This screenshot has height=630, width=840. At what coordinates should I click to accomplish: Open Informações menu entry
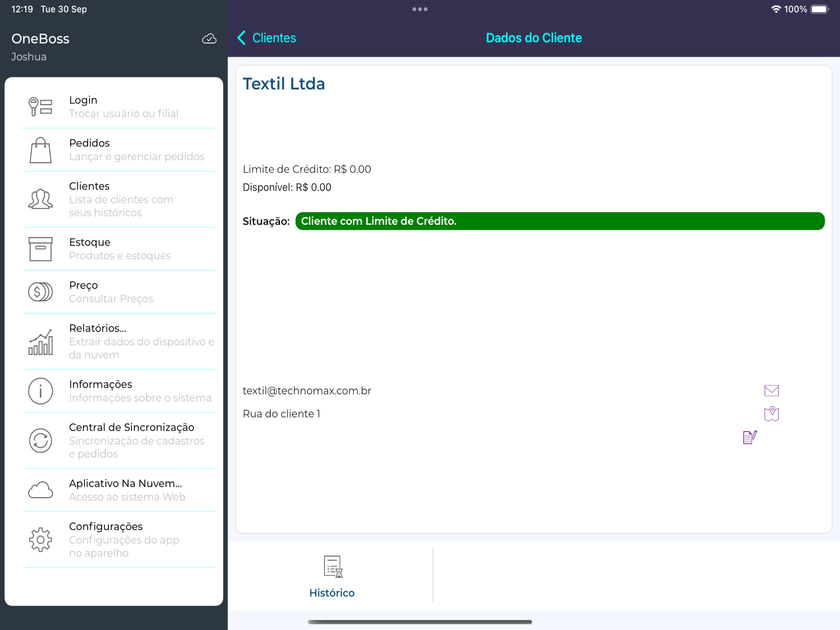click(119, 391)
